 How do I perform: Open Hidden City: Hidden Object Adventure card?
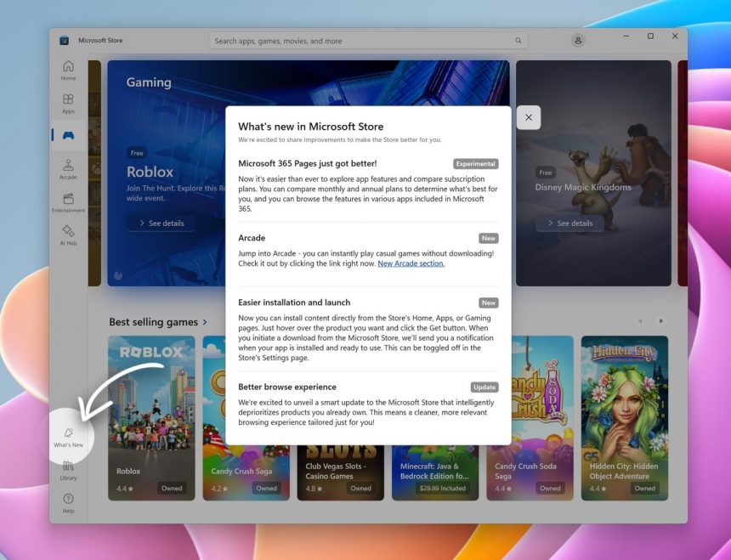[625, 418]
